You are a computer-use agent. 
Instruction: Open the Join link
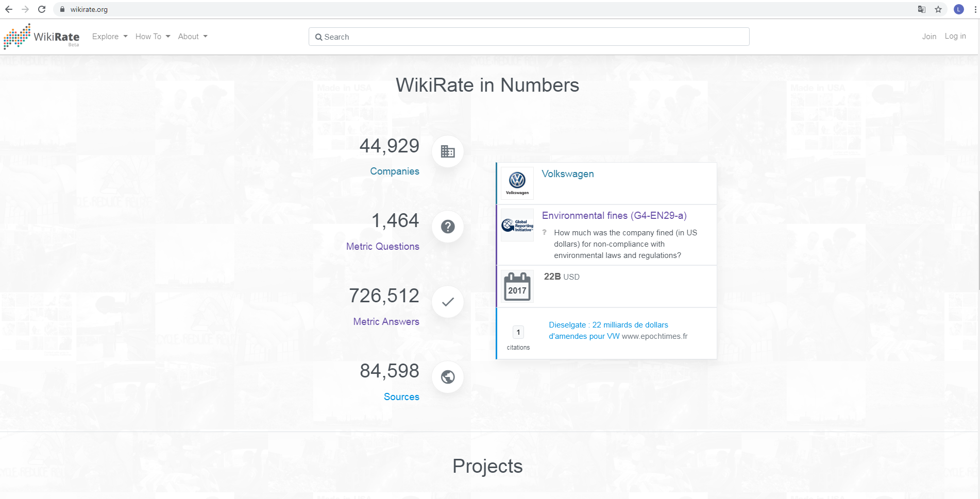pos(929,37)
